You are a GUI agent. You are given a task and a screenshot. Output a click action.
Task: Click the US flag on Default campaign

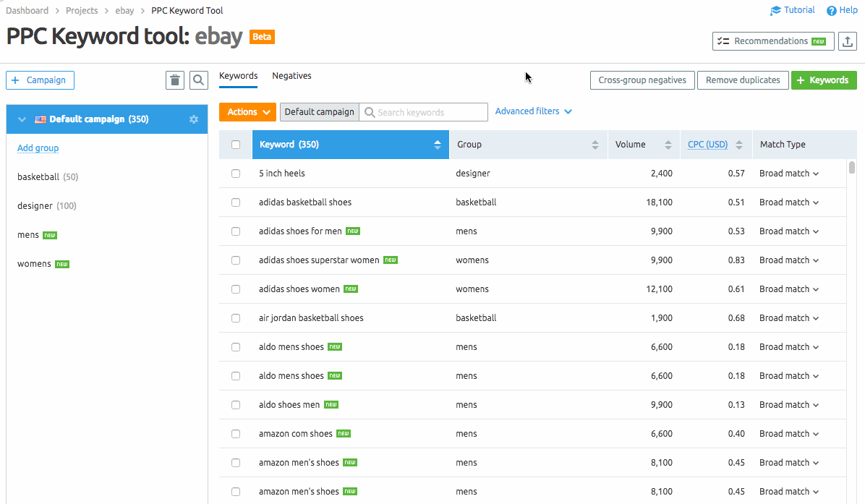41,119
